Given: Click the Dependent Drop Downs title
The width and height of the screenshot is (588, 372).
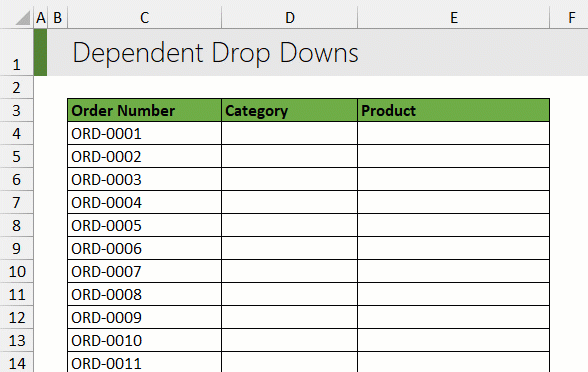Looking at the screenshot, I should [216, 53].
